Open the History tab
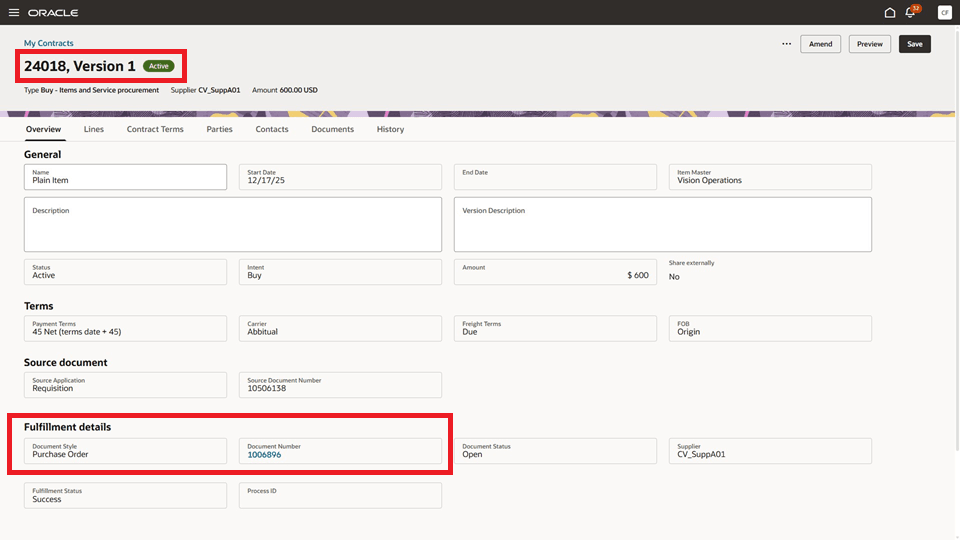The image size is (960, 540). (x=390, y=129)
